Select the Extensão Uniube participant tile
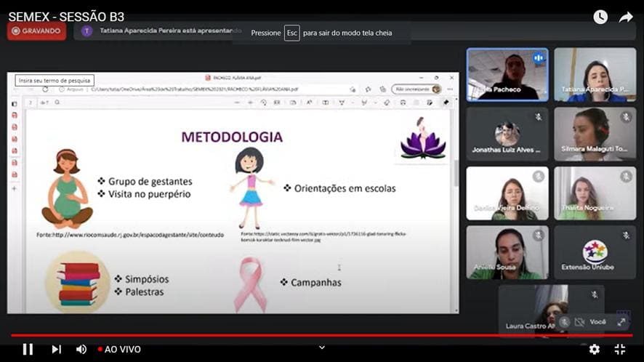 pos(595,252)
